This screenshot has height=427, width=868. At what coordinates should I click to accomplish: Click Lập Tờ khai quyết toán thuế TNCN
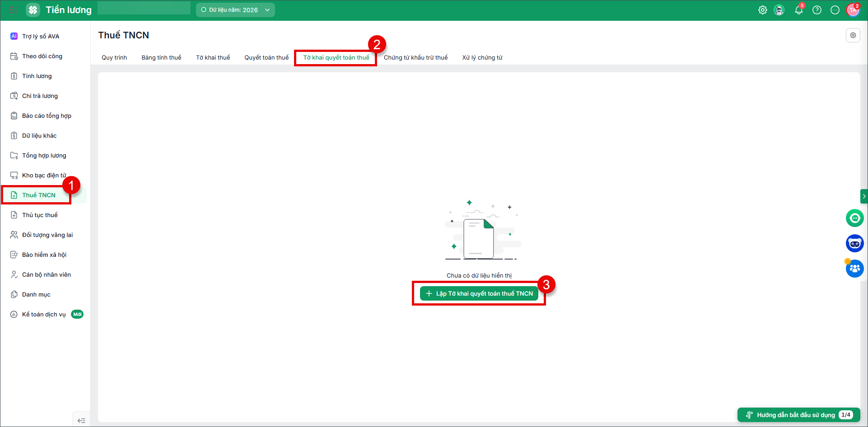479,293
